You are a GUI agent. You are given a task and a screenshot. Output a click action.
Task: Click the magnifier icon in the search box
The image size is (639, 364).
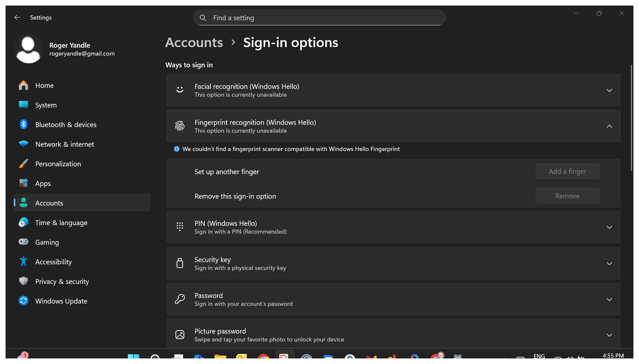[x=203, y=18]
